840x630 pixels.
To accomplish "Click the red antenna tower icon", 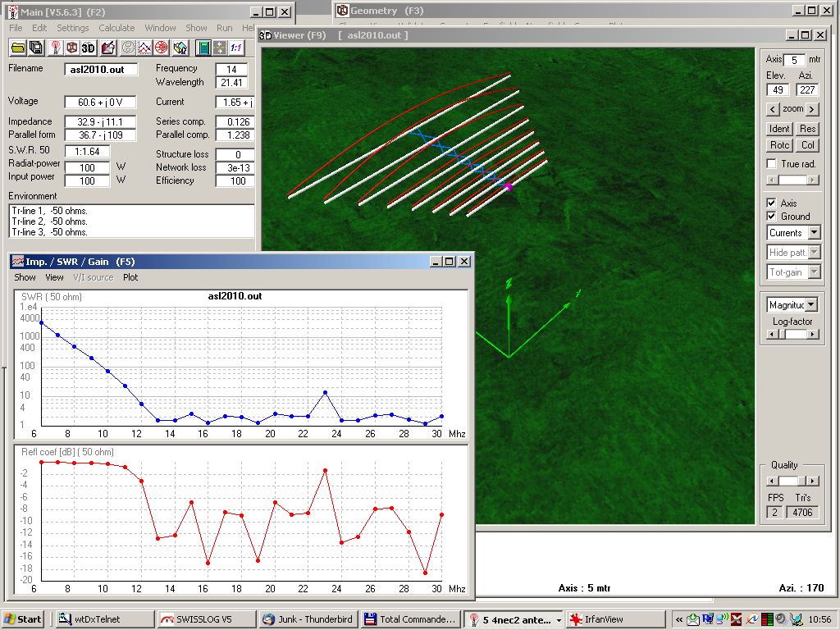I will (x=55, y=48).
